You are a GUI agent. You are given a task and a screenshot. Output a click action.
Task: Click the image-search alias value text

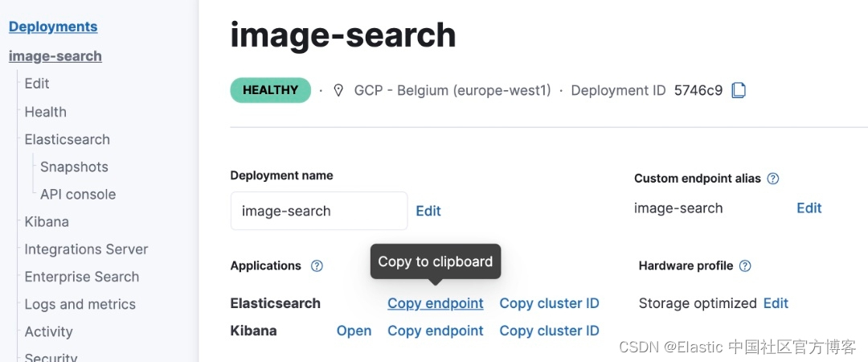coord(678,208)
